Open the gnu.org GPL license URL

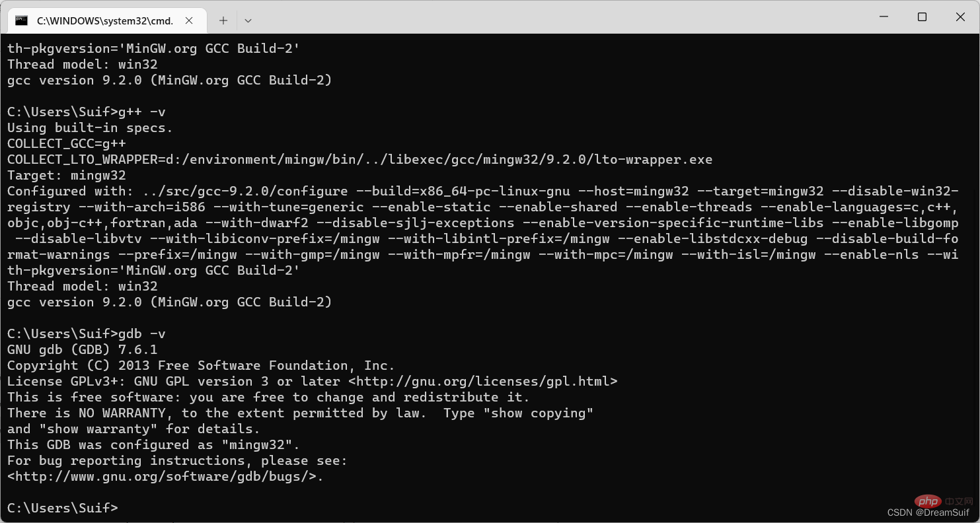coord(482,381)
